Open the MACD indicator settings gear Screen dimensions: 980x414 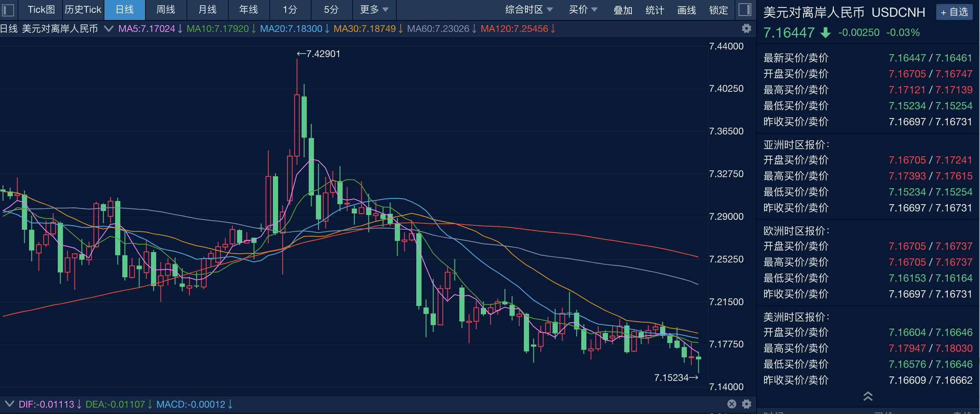tap(747, 404)
